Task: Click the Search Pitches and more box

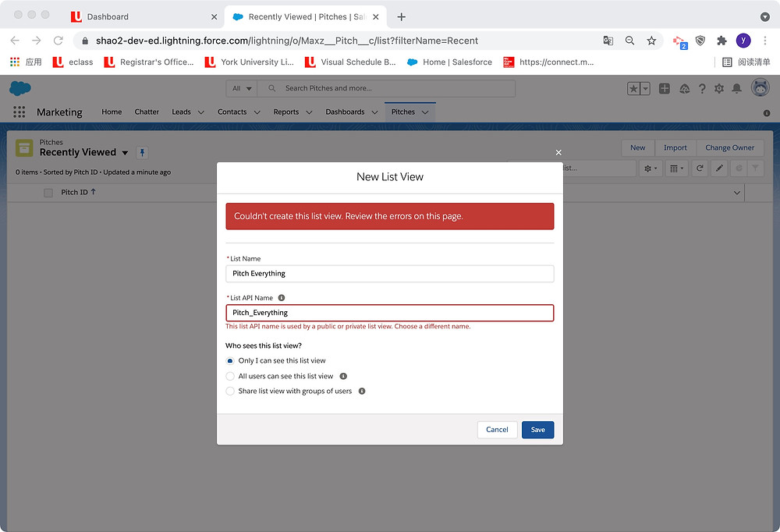Action: click(387, 89)
